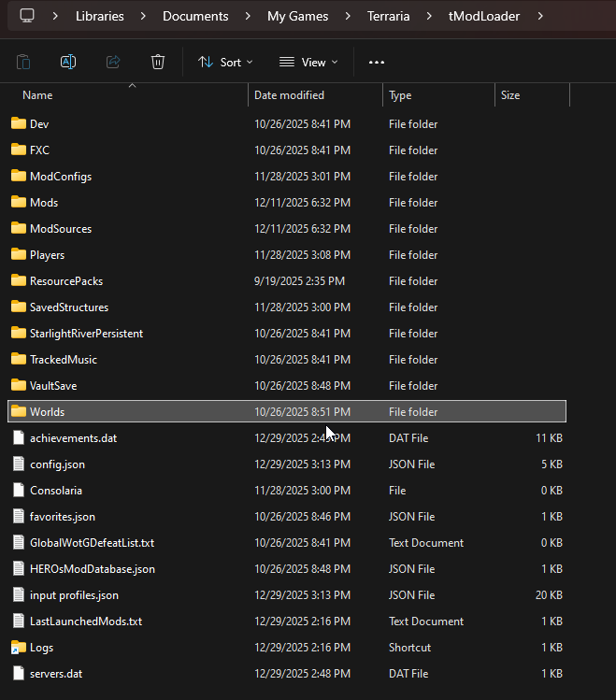Expand chevron after tModLoader in breadcrumb
This screenshot has width=616, height=700.
tap(541, 16)
